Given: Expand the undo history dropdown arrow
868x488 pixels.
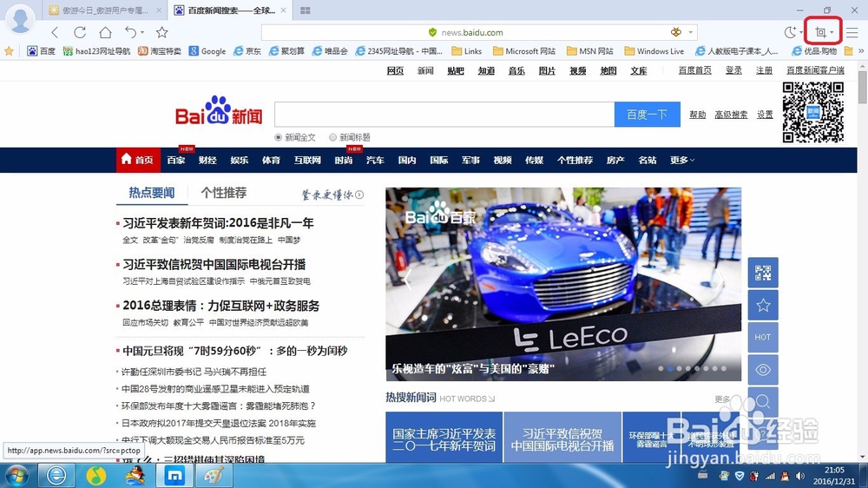Looking at the screenshot, I should (x=142, y=33).
